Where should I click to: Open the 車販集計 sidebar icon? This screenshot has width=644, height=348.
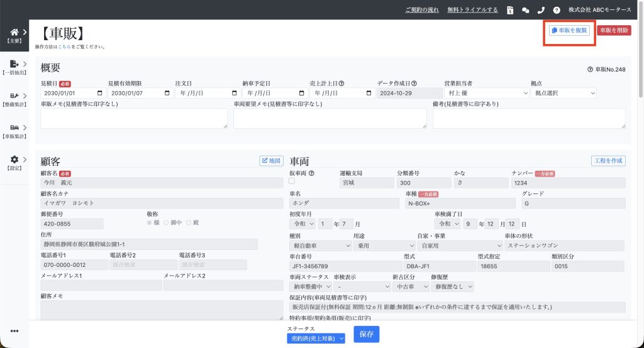(x=14, y=128)
